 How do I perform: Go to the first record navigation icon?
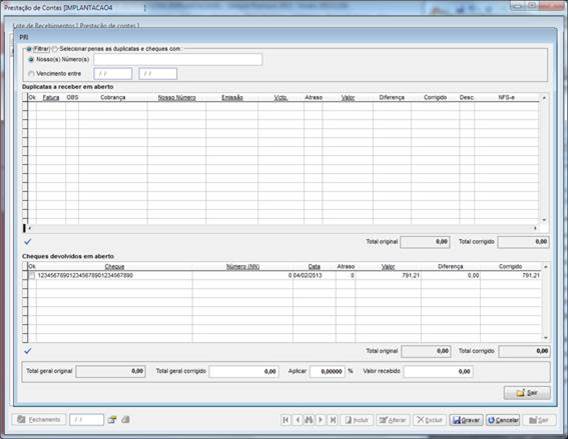pyautogui.click(x=285, y=420)
